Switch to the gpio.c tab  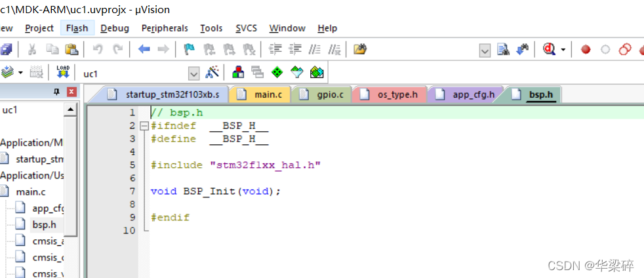click(x=321, y=94)
